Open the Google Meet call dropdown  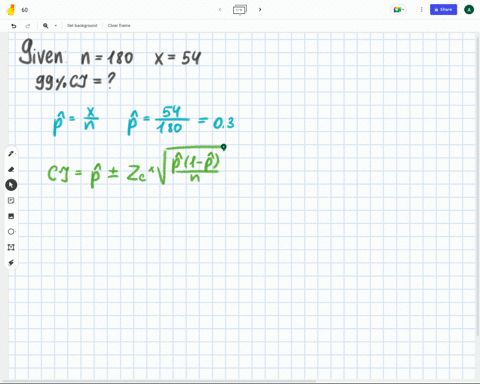coord(398,10)
